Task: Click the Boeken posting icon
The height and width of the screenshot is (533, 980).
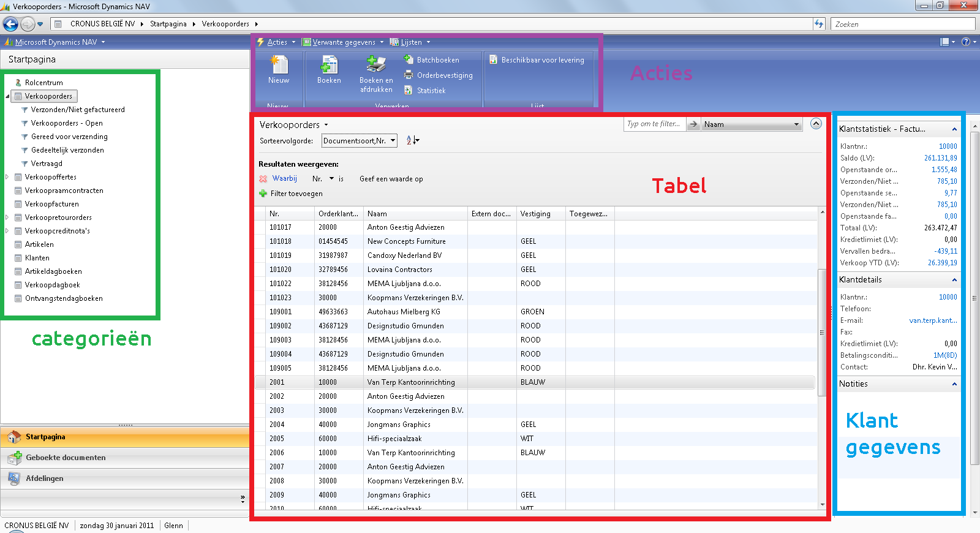Action: pyautogui.click(x=329, y=65)
